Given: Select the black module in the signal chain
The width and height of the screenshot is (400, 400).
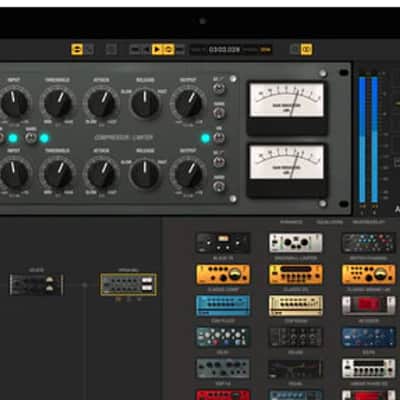Looking at the screenshot, I should pyautogui.click(x=36, y=284).
